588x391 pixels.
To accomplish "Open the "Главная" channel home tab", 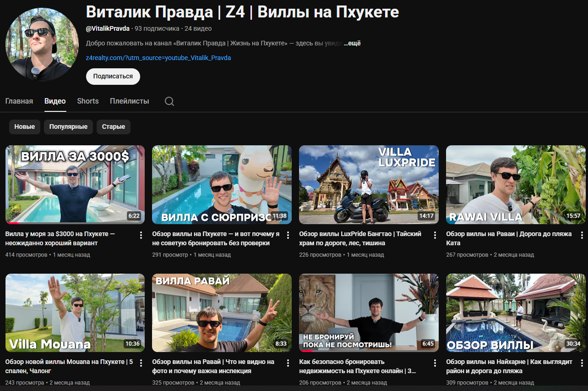I will [x=19, y=101].
